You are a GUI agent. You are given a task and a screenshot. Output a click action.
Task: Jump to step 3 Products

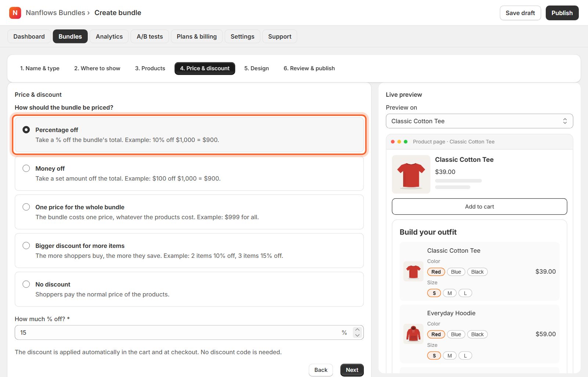point(150,68)
